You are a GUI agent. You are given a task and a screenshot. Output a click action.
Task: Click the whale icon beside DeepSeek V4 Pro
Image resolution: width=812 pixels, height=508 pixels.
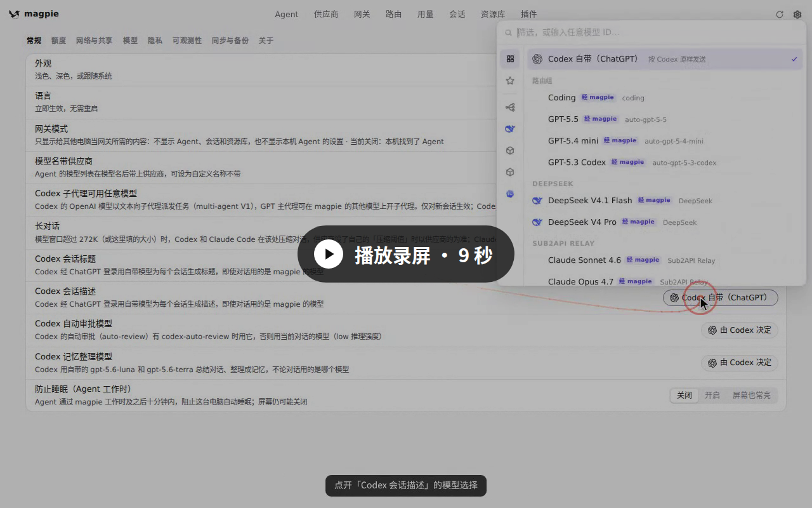537,222
